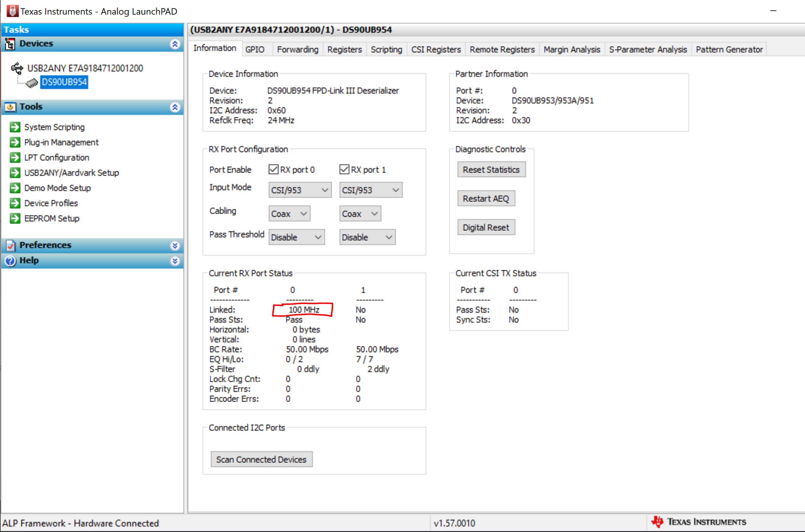Open RX port 1 Input Mode dropdown
Screen dimensions: 805x532
click(x=371, y=190)
